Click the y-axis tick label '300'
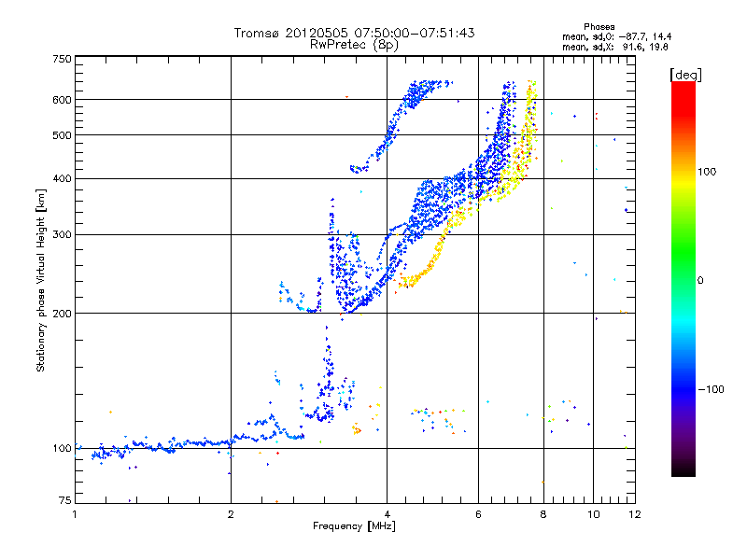 (62, 235)
